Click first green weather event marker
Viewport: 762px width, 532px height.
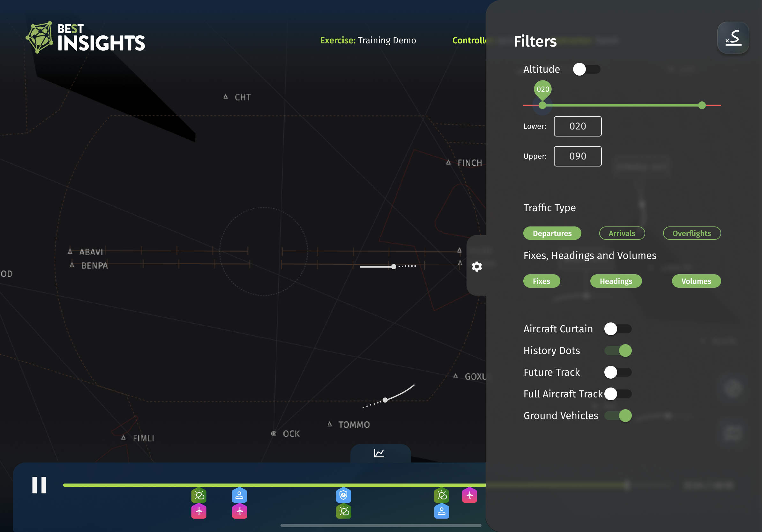pyautogui.click(x=199, y=495)
